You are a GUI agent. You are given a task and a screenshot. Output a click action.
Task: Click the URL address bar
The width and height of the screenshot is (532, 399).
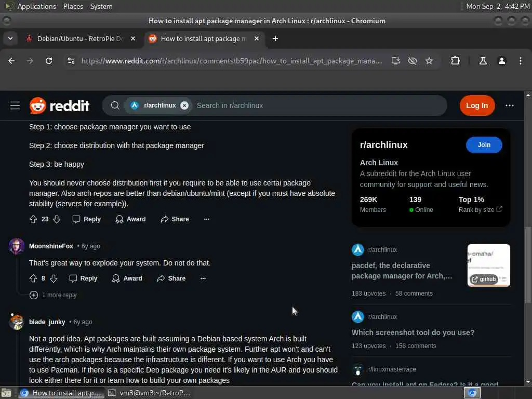(232, 61)
